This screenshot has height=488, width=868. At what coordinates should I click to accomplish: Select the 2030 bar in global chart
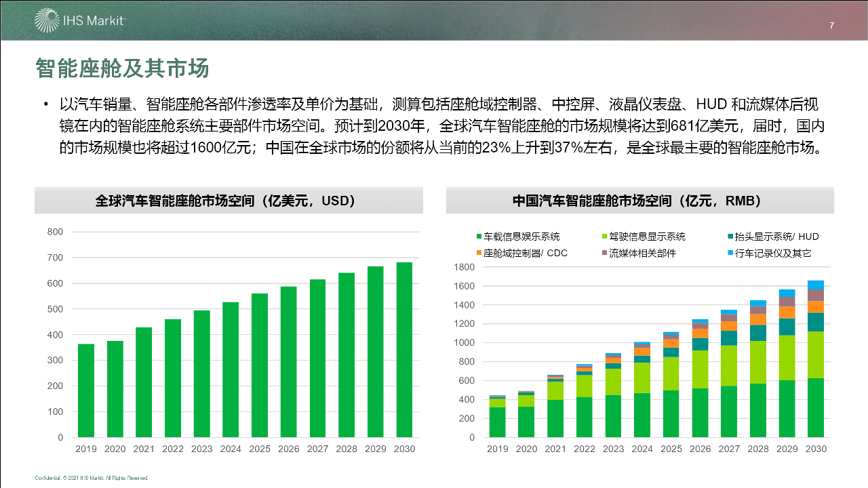click(404, 350)
